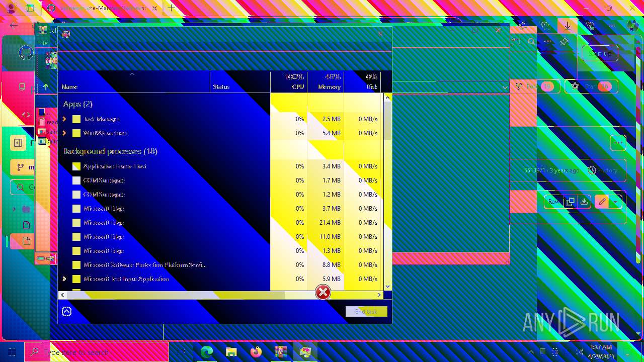Image resolution: width=644 pixels, height=362 pixels.
Task: Click horizontal scrollbar left arrow in Task Manager
Action: coord(63,295)
